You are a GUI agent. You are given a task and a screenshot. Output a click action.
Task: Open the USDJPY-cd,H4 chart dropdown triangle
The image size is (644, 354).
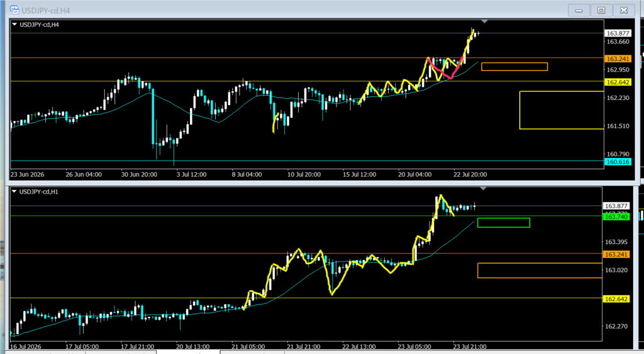[x=15, y=25]
